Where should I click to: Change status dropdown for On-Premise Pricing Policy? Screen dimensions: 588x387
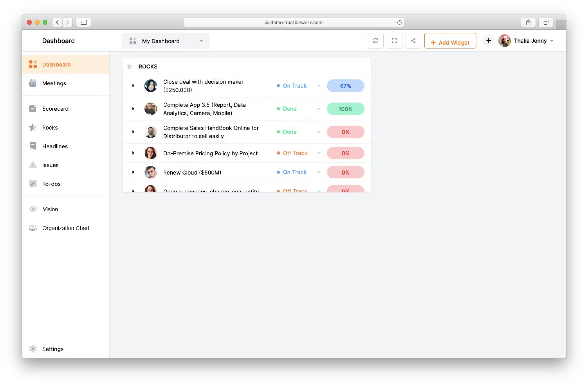[319, 153]
